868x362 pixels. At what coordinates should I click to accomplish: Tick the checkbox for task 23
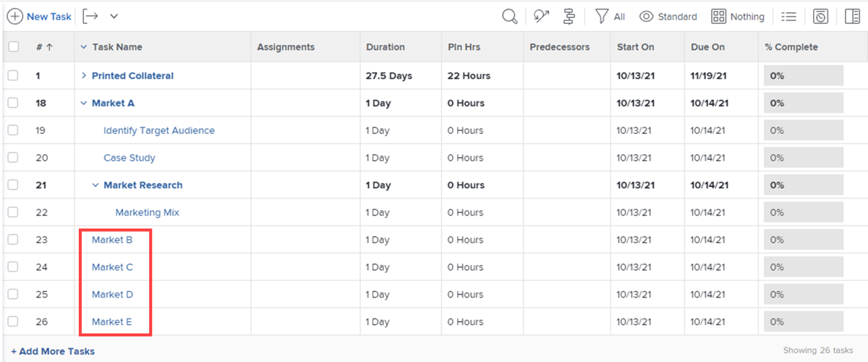[x=13, y=240]
